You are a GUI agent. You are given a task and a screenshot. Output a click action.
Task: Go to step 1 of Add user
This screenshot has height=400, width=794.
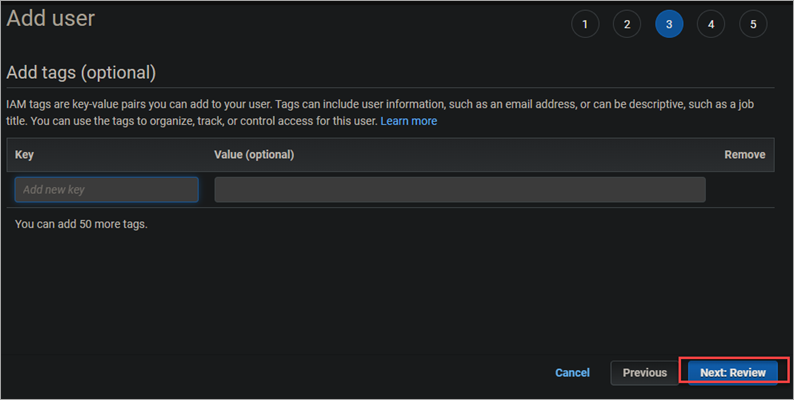pos(585,24)
